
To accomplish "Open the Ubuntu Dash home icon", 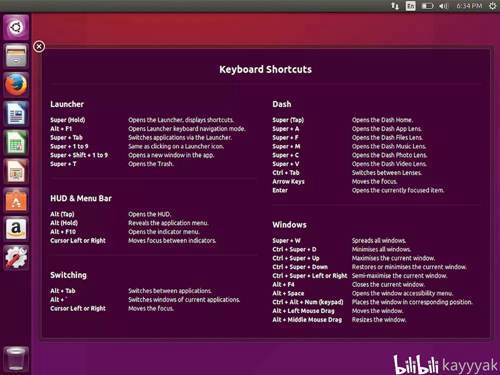I will coord(16,27).
